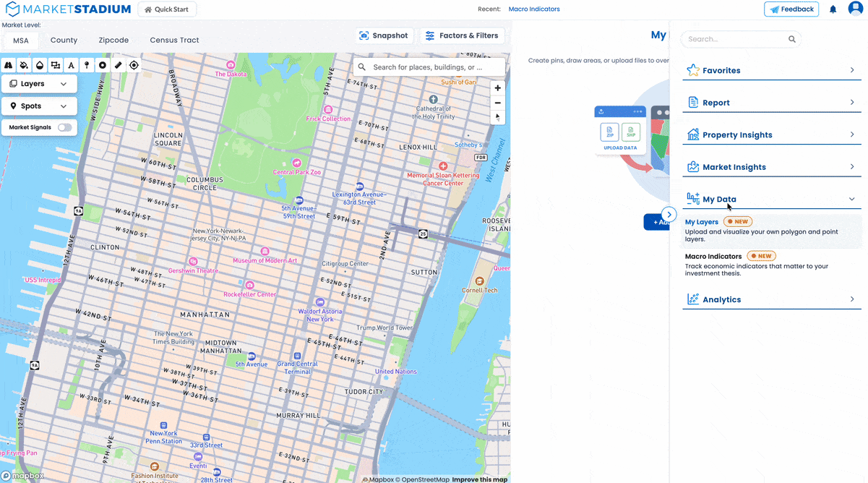Zoom out the map with minus button
This screenshot has height=483, width=868.
click(x=497, y=103)
